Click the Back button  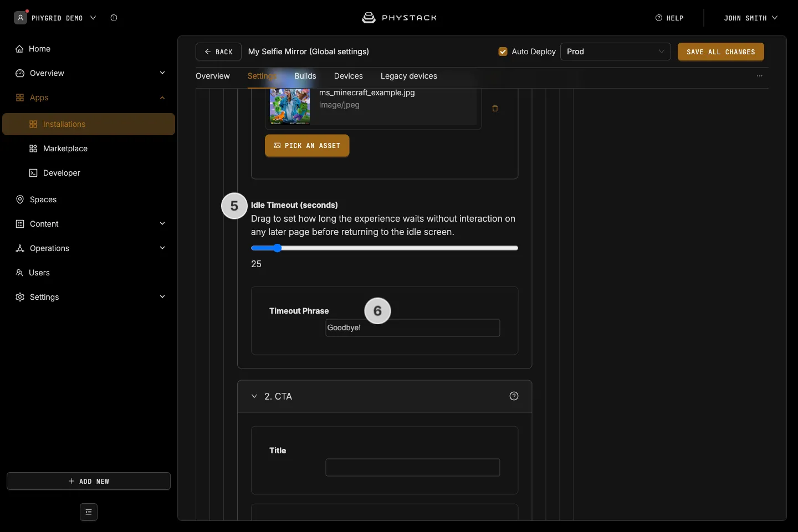218,52
